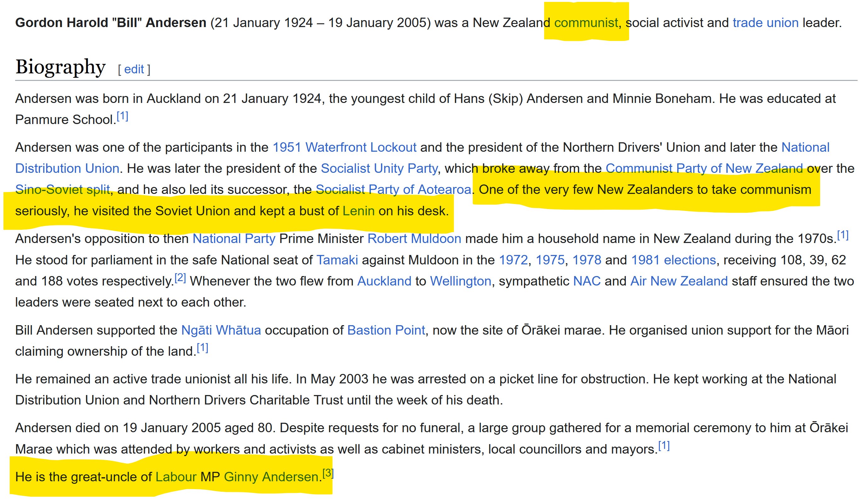
Task: Open the '1981 elections' link
Action: click(673, 260)
